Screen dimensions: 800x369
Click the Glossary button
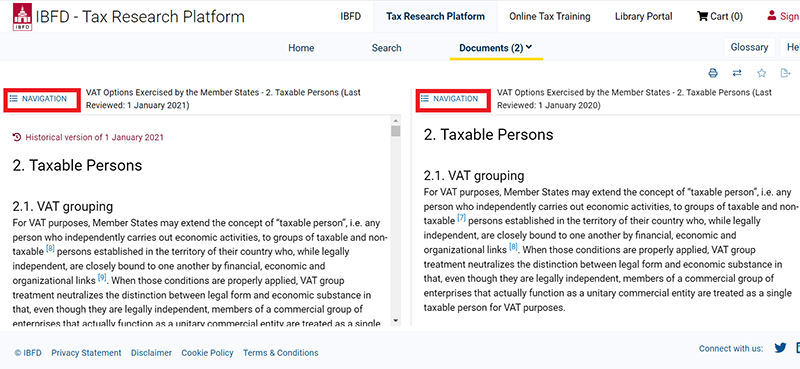pos(749,47)
